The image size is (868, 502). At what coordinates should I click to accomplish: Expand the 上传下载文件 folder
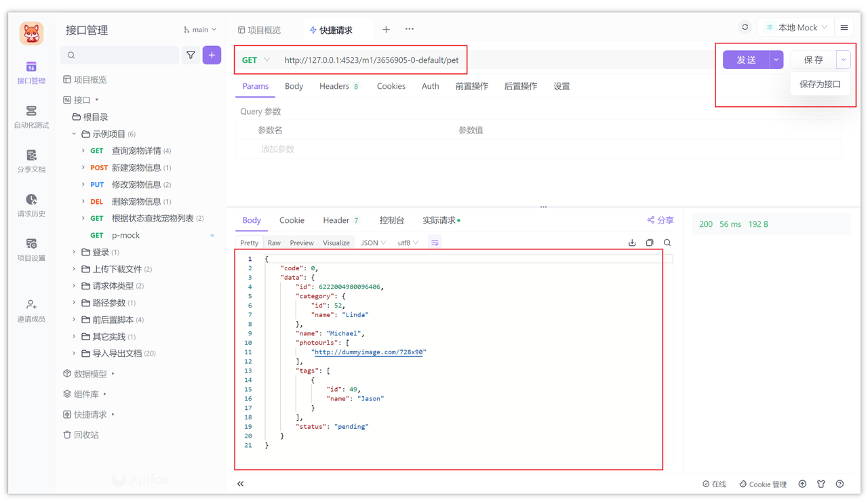click(74, 269)
